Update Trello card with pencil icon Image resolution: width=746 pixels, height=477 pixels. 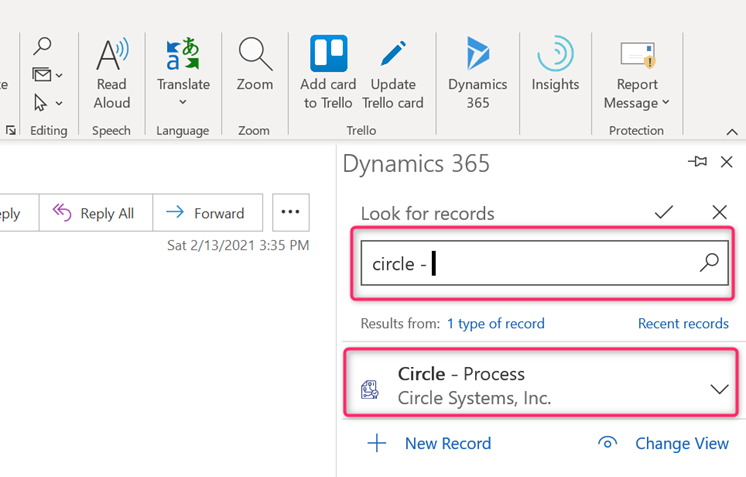pos(393,73)
